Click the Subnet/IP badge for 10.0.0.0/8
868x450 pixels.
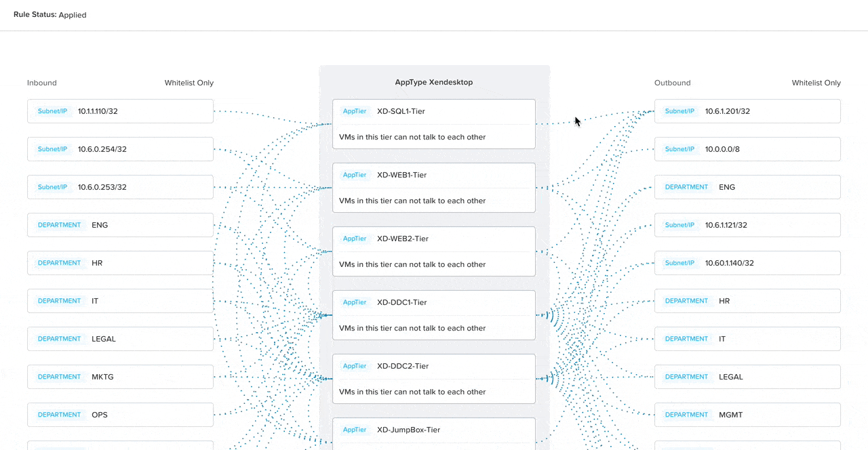tap(679, 149)
